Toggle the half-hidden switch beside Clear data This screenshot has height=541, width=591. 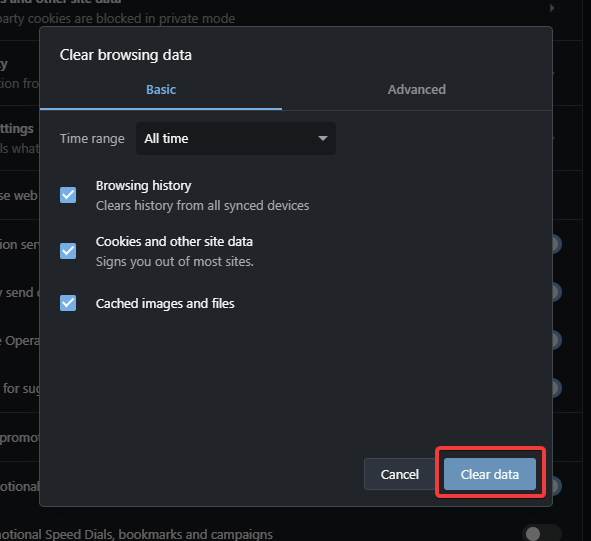click(557, 486)
